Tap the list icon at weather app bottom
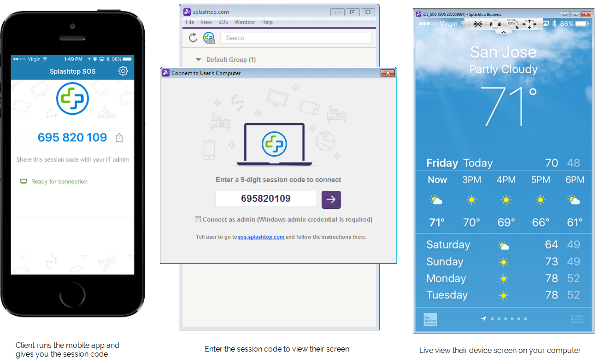Image resolution: width=599 pixels, height=364 pixels. point(577,319)
